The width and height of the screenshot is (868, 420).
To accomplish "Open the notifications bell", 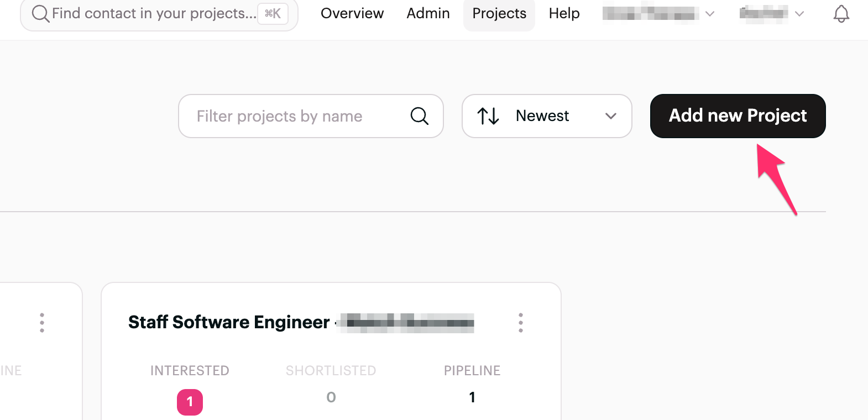I will 841,14.
